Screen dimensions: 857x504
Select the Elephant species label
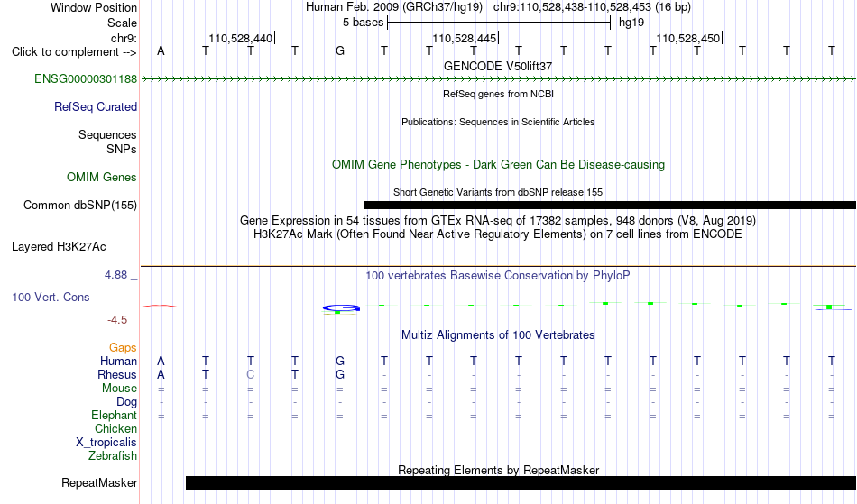pyautogui.click(x=114, y=416)
